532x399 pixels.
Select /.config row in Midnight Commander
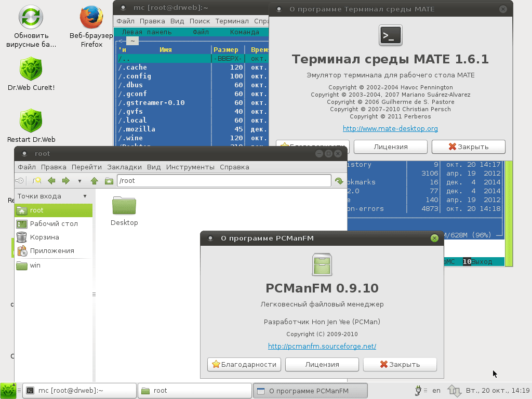point(193,76)
